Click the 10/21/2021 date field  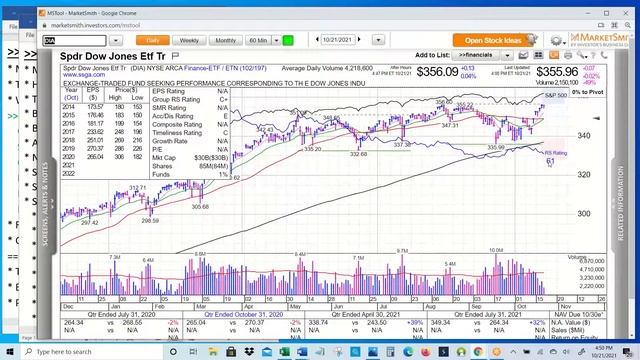[338, 40]
